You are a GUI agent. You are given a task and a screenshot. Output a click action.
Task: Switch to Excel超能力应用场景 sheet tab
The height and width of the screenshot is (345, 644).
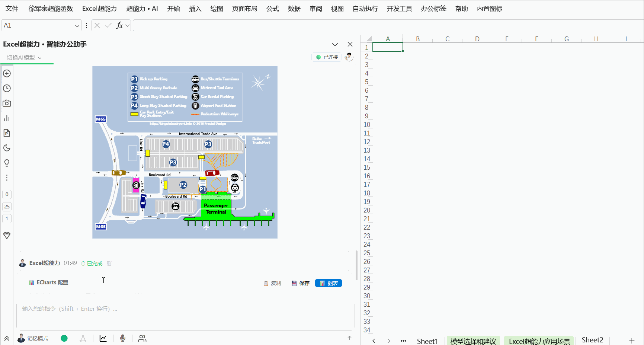click(539, 341)
